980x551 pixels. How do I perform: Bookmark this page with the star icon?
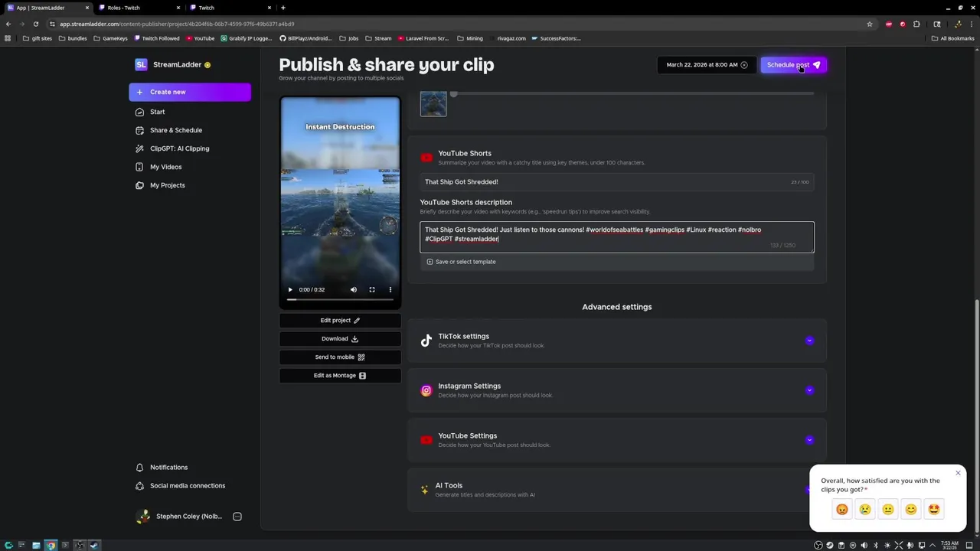coord(870,24)
